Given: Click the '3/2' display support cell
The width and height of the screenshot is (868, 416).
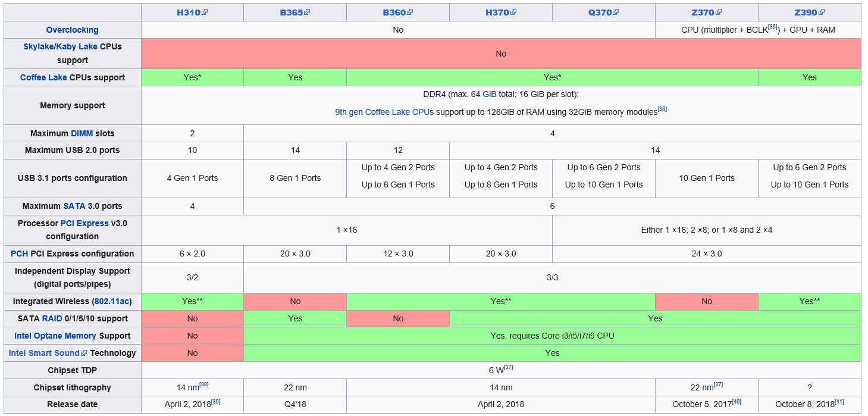Looking at the screenshot, I should click(x=192, y=277).
